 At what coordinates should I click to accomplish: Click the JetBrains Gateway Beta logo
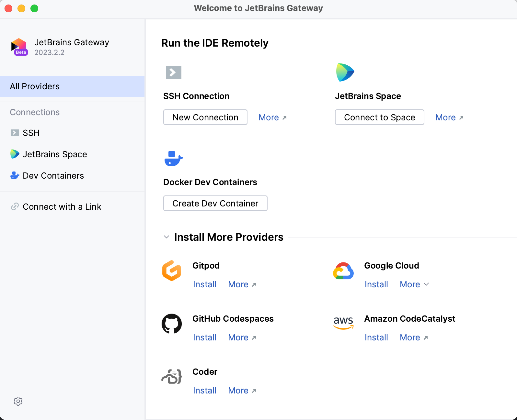tap(19, 47)
